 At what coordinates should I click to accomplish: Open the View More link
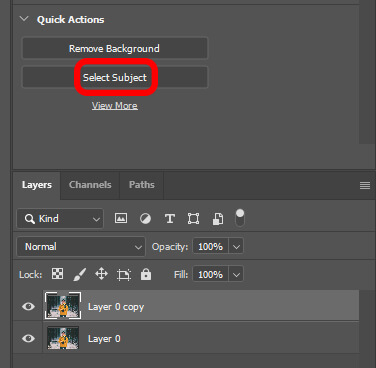(x=115, y=106)
